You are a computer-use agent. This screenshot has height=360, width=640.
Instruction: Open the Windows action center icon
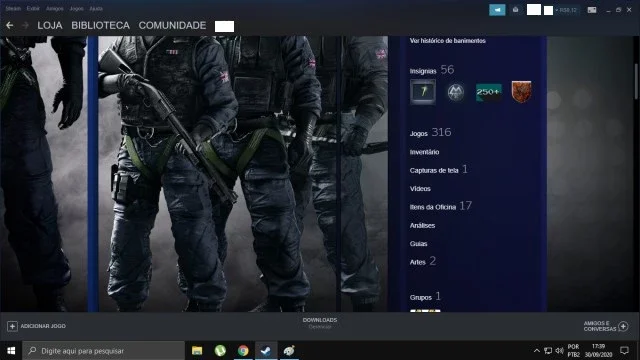624,351
